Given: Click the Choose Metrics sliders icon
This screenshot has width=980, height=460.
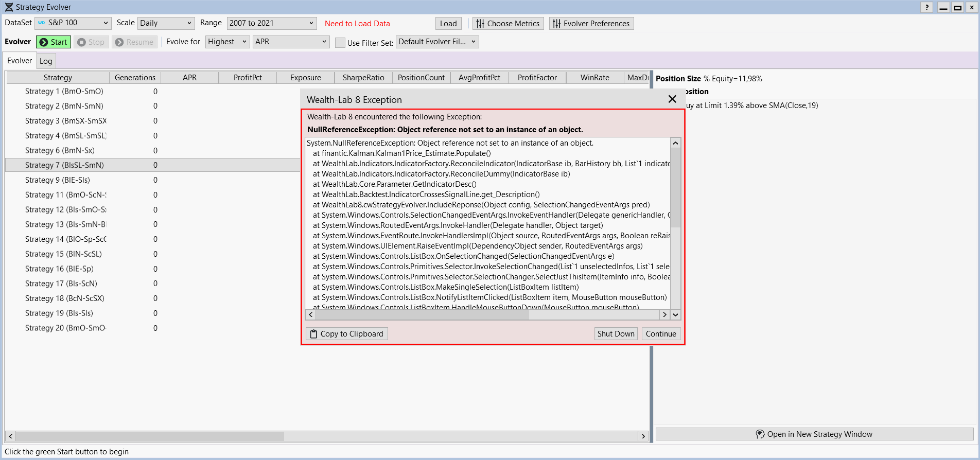Looking at the screenshot, I should click(480, 24).
